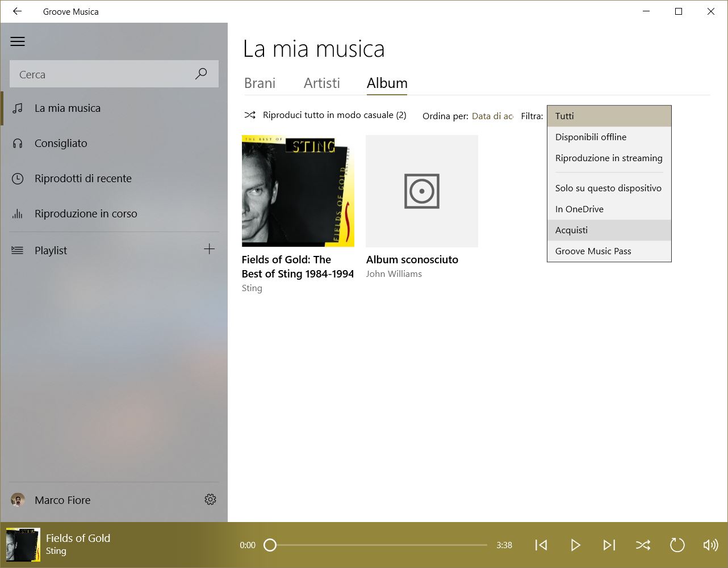
Task: Skip to previous track
Action: pyautogui.click(x=541, y=545)
